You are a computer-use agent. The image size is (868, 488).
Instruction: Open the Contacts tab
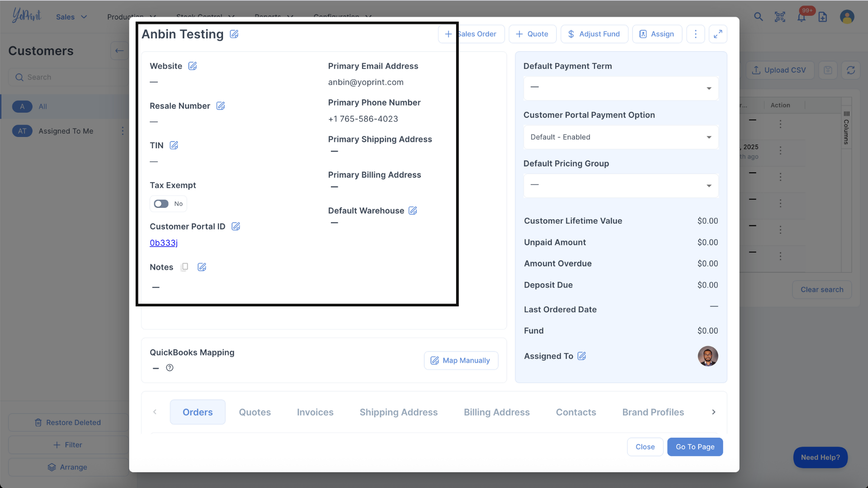click(x=576, y=412)
